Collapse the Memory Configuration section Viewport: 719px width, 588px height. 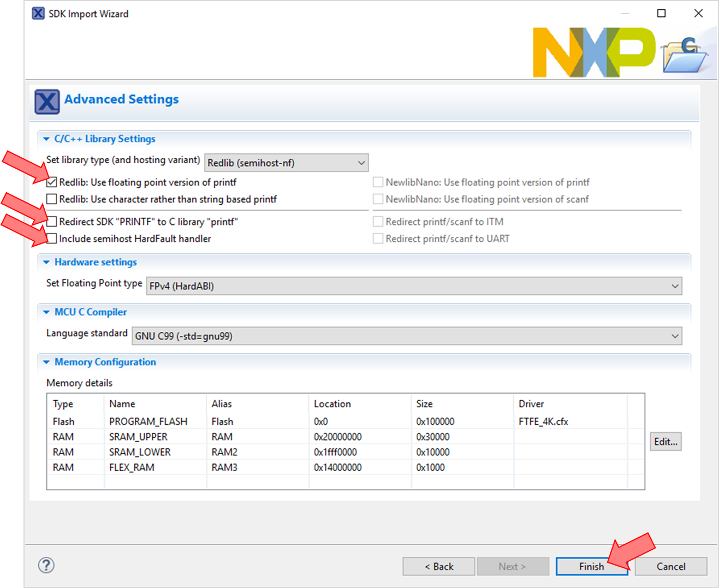point(46,363)
